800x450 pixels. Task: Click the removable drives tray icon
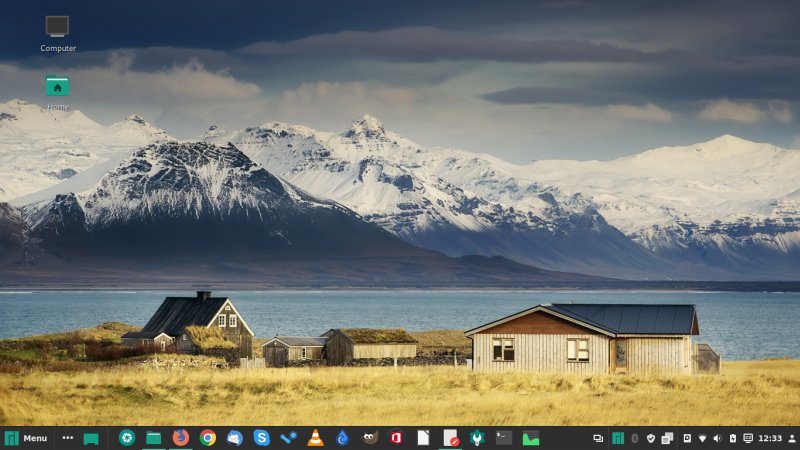tap(687, 438)
